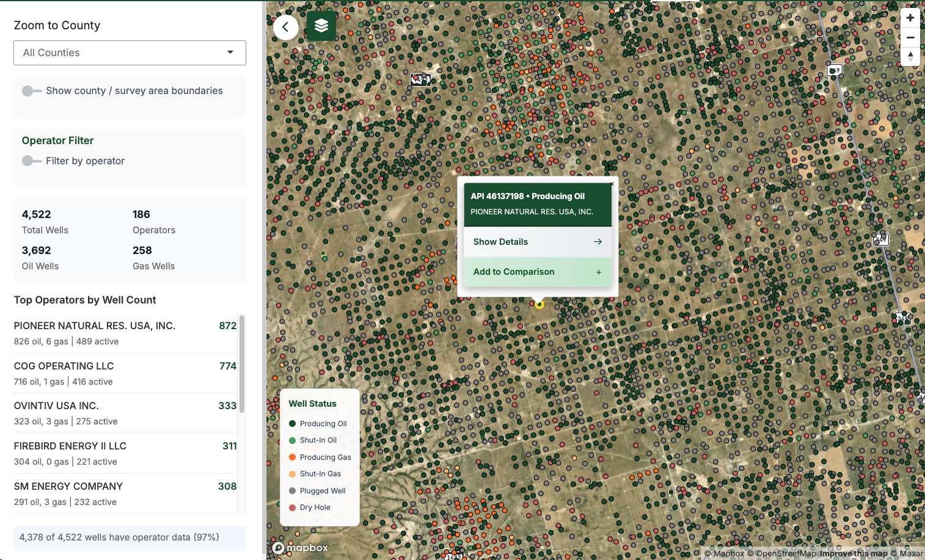Screen dimensions: 925x560
Task: Click the selected yellow well marker
Action: tap(539, 304)
